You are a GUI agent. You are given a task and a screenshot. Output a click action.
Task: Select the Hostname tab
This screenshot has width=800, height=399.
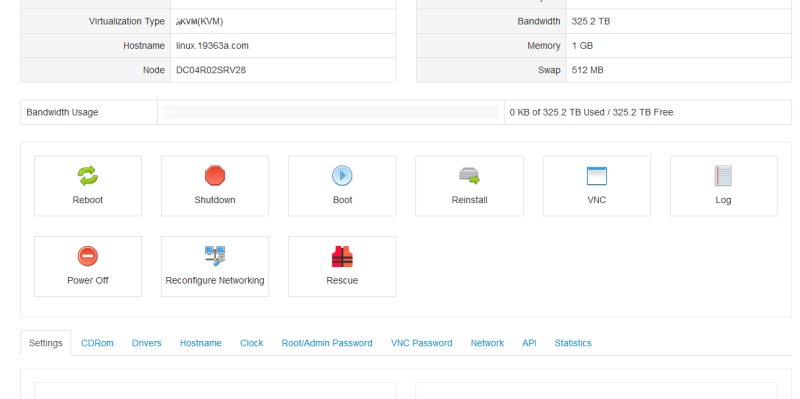coord(201,343)
